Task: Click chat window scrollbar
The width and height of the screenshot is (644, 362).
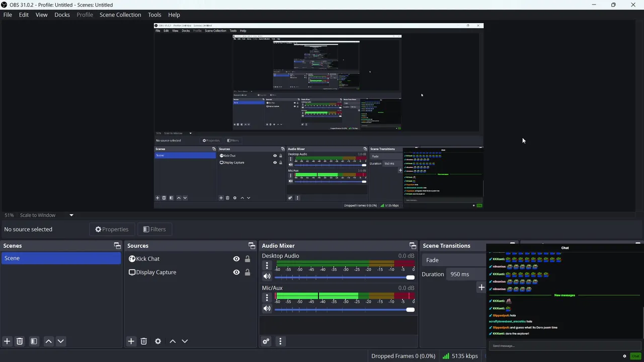Action: click(x=642, y=322)
